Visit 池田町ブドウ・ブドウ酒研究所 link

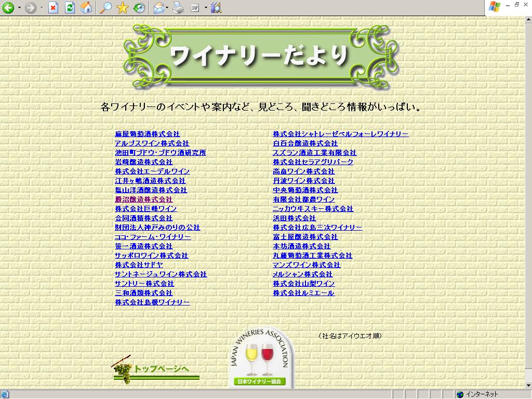coord(161,153)
